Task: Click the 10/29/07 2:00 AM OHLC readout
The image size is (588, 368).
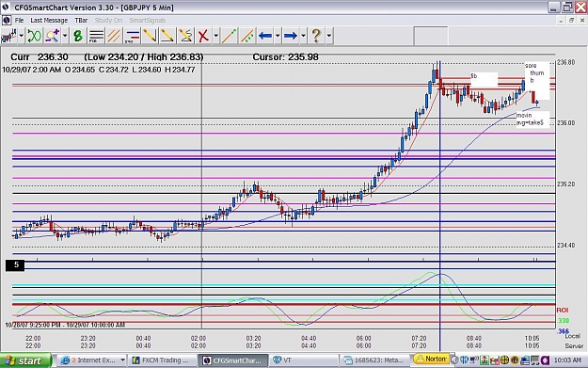Action: pos(99,70)
